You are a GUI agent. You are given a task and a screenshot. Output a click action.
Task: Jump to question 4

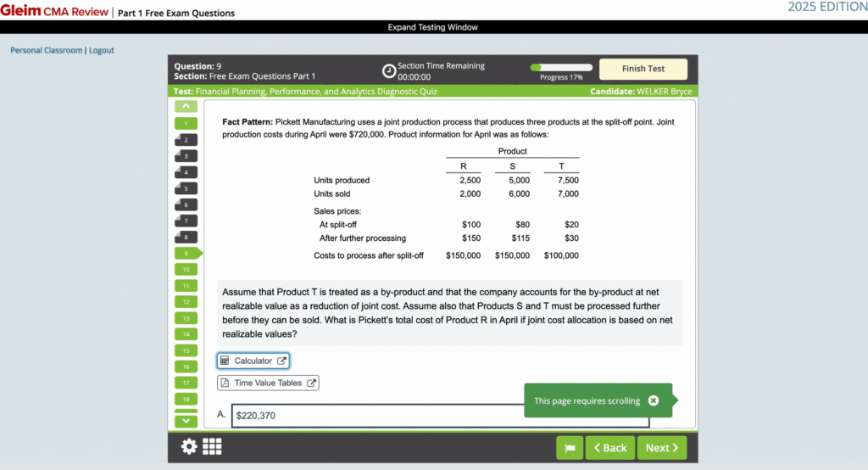186,172
